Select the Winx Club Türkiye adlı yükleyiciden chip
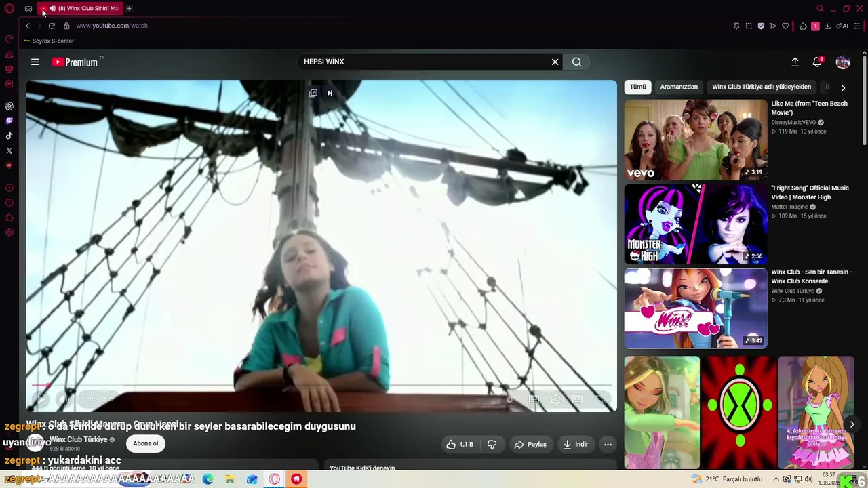Image resolution: width=868 pixels, height=488 pixels. pos(762,87)
